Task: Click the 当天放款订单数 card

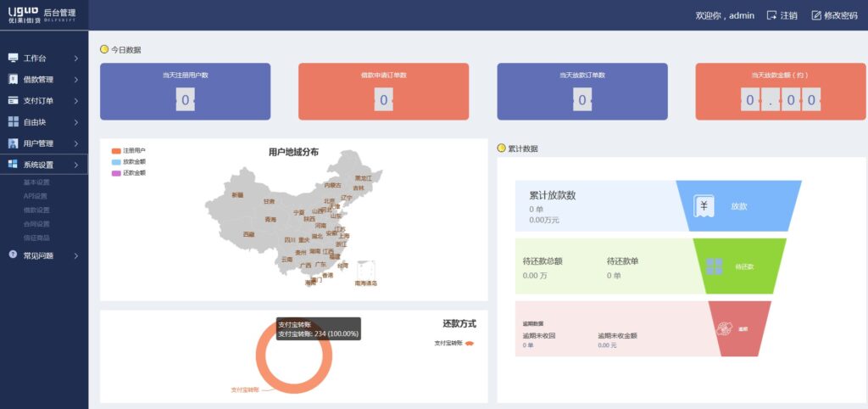Action: point(582,92)
